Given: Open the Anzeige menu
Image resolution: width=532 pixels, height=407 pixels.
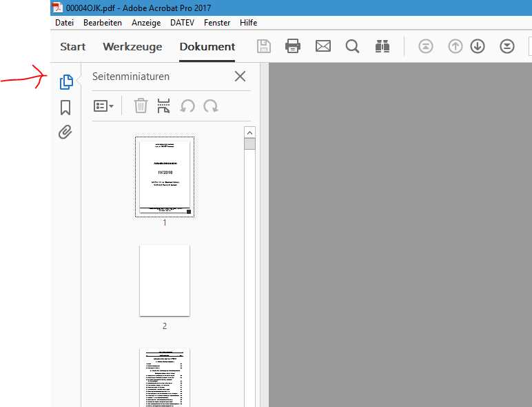Looking at the screenshot, I should [146, 23].
